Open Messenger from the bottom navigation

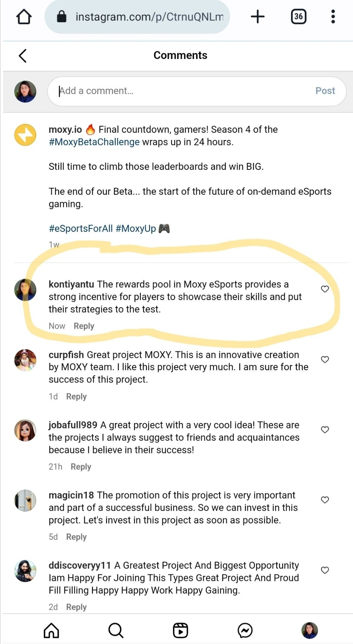pyautogui.click(x=245, y=630)
